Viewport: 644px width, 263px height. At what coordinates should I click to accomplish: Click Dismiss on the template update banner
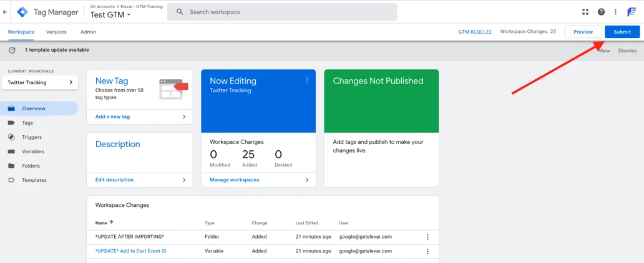click(627, 50)
